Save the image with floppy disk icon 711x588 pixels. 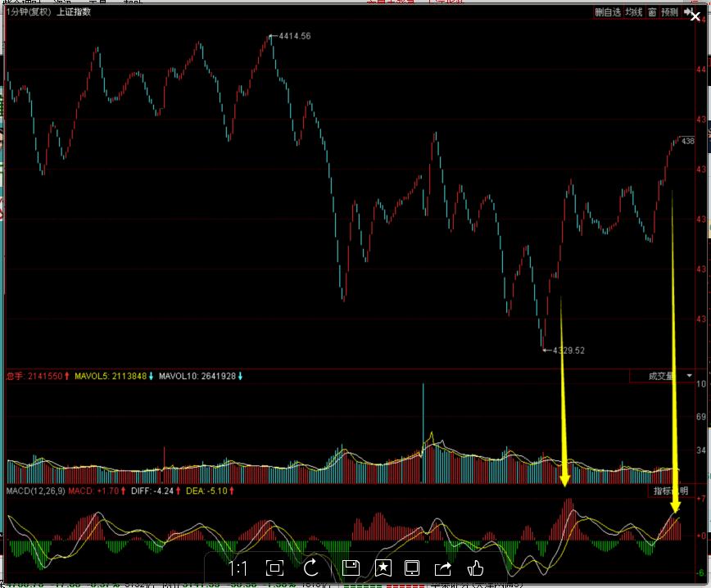[351, 568]
